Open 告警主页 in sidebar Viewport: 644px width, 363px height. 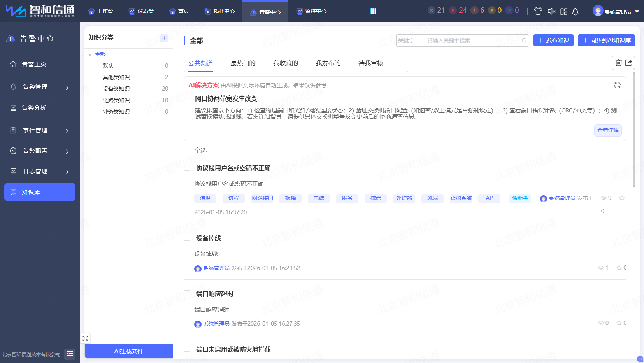pyautogui.click(x=40, y=64)
